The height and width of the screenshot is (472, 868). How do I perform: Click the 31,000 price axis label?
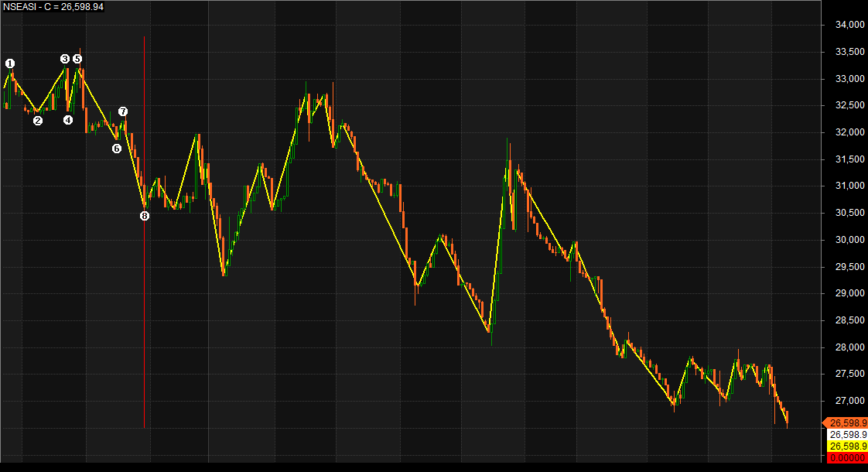click(x=849, y=186)
